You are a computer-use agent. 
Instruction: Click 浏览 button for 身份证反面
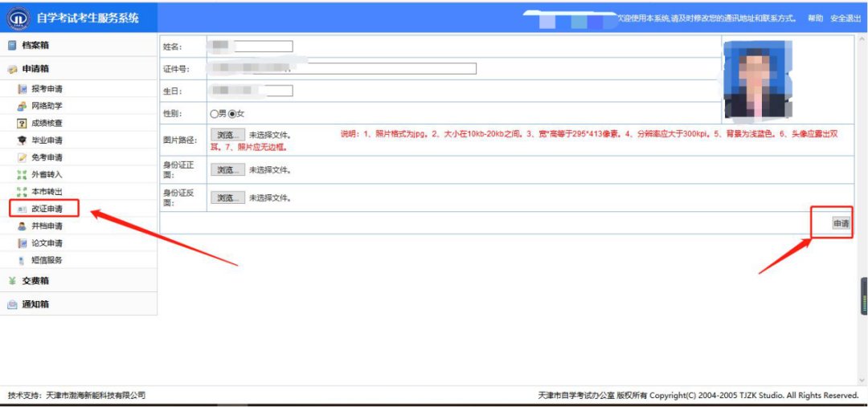(x=227, y=197)
